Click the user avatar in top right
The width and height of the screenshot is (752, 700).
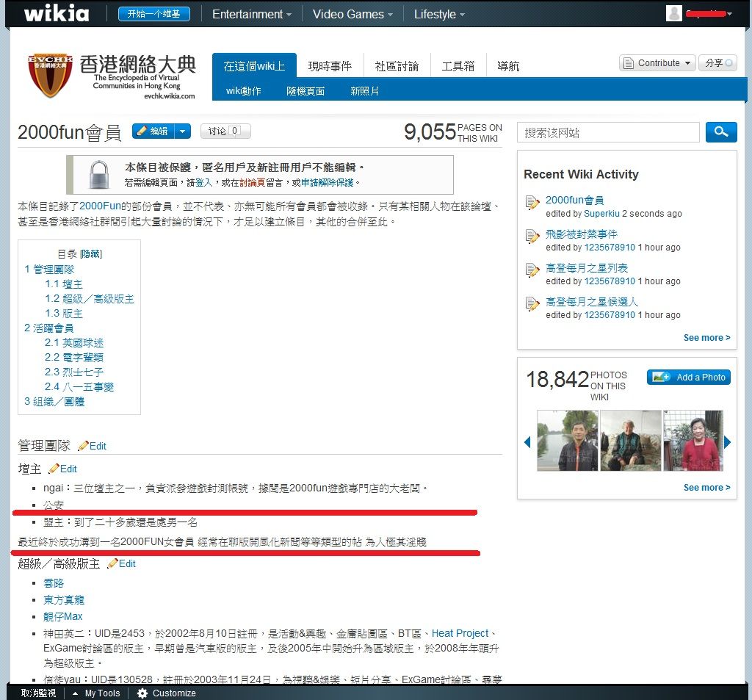(x=673, y=13)
